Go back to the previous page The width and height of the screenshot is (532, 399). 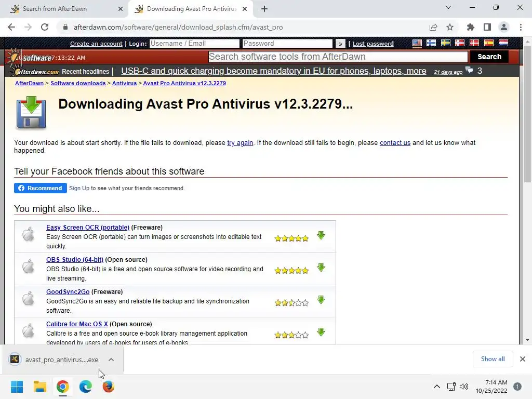pyautogui.click(x=11, y=27)
